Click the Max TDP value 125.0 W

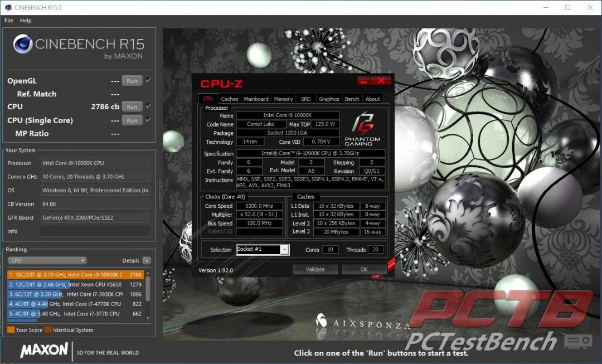pos(325,124)
